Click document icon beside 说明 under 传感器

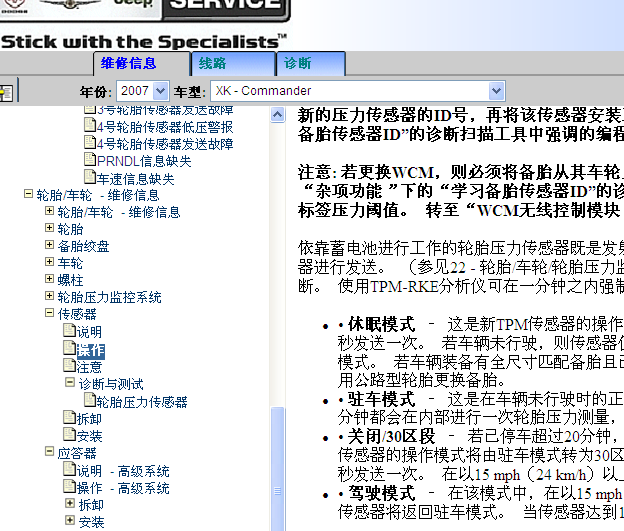click(x=69, y=330)
